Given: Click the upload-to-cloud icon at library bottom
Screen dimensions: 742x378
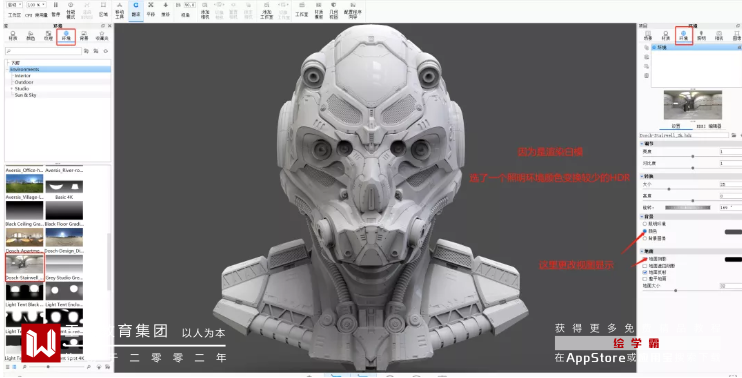Looking at the screenshot, I should point(98,367).
